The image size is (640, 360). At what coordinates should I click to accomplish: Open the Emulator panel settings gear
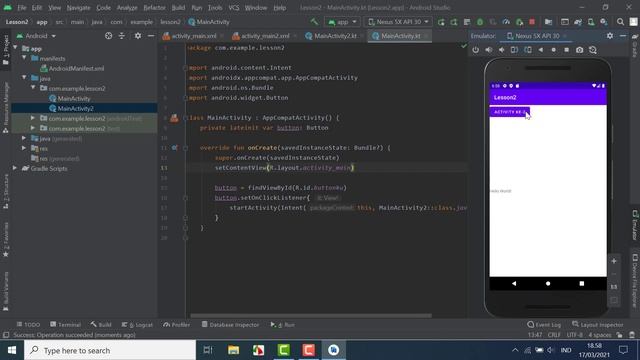tap(610, 36)
